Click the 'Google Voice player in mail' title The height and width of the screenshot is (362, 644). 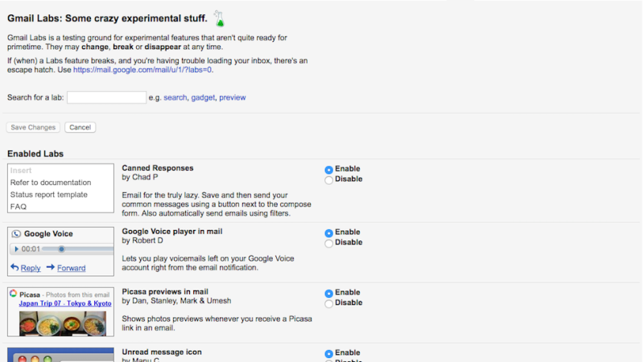pyautogui.click(x=172, y=232)
